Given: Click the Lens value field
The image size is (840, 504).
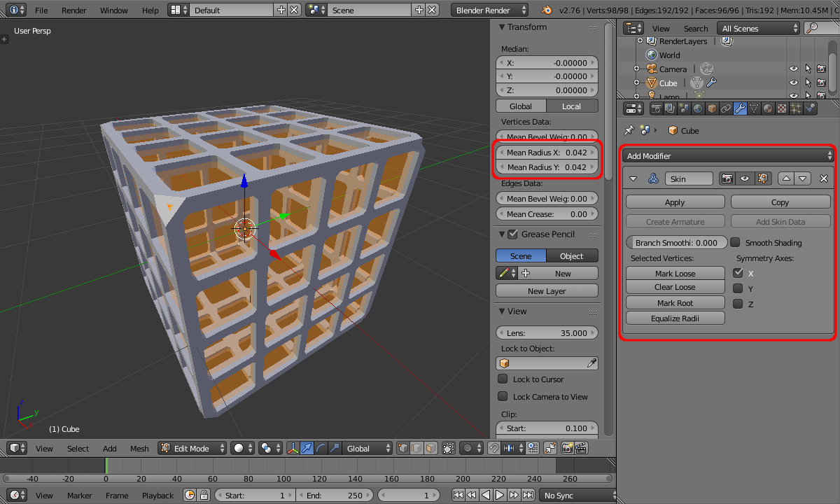Looking at the screenshot, I should click(x=547, y=333).
